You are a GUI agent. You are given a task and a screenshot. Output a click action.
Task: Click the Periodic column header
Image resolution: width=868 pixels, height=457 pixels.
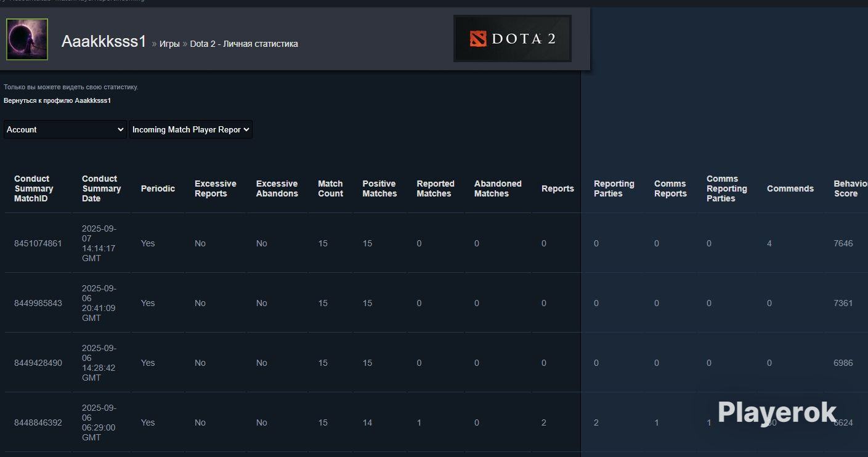tap(158, 188)
